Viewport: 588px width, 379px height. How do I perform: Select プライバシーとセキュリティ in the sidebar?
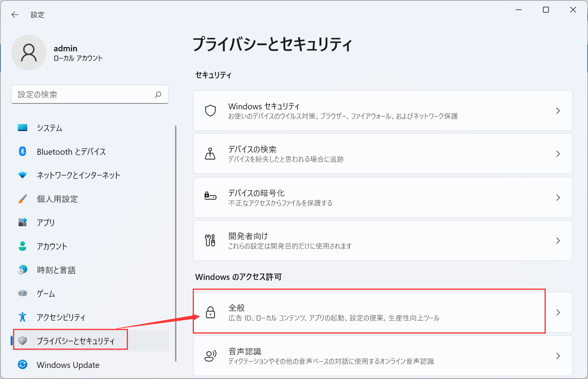pos(71,340)
